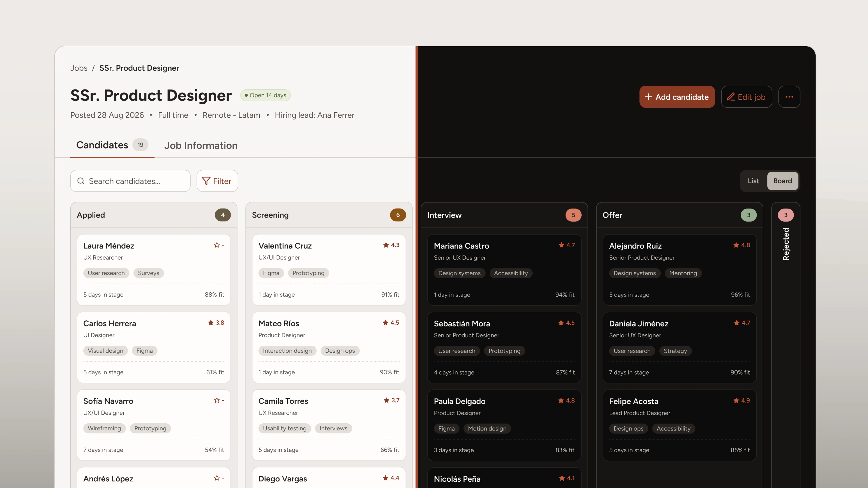
Task: Switch to List view
Action: pyautogui.click(x=753, y=181)
